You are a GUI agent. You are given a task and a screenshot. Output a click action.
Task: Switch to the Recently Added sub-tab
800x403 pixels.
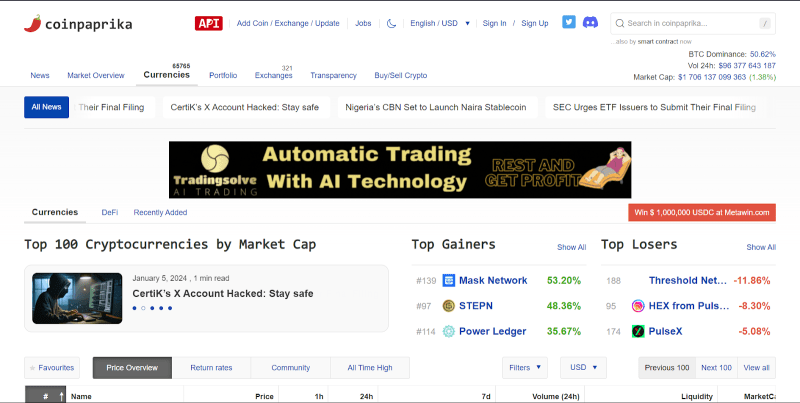coord(160,212)
